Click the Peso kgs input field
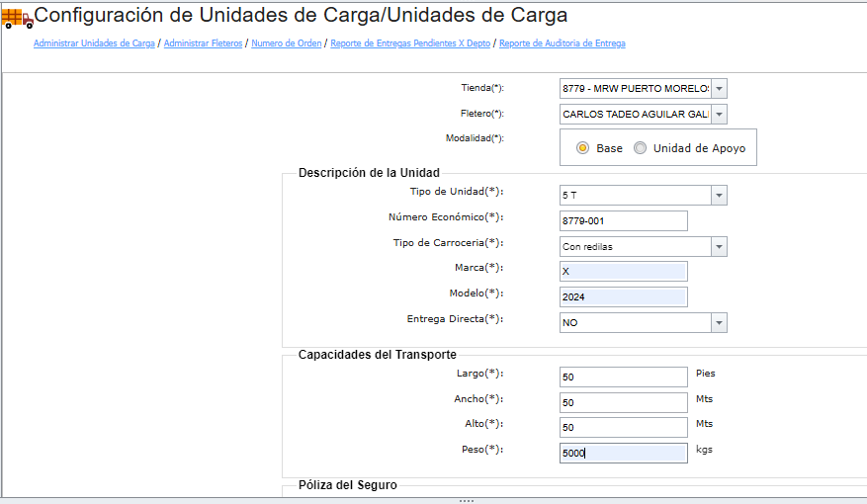The image size is (867, 504). click(623, 454)
